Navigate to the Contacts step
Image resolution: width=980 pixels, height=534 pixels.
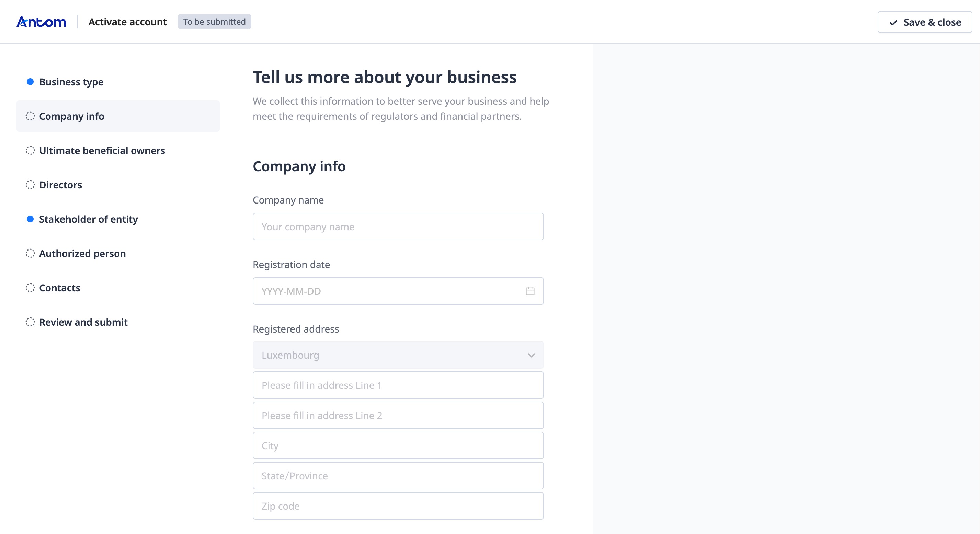click(x=59, y=288)
